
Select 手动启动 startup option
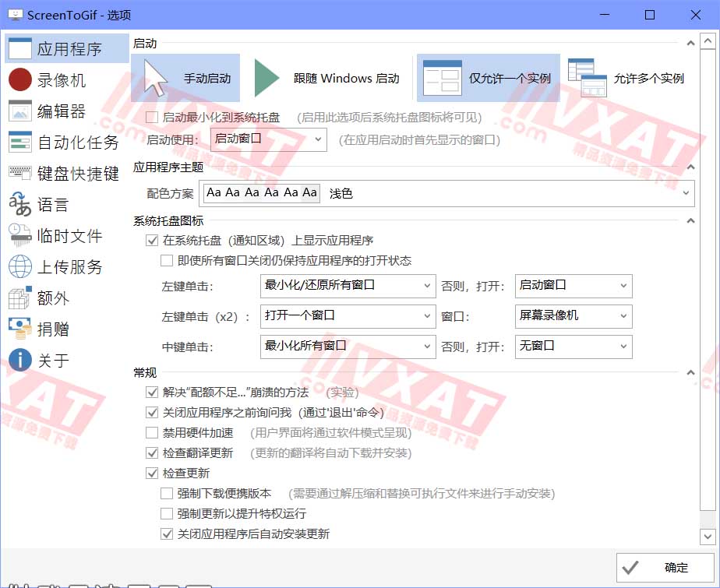pyautogui.click(x=185, y=78)
